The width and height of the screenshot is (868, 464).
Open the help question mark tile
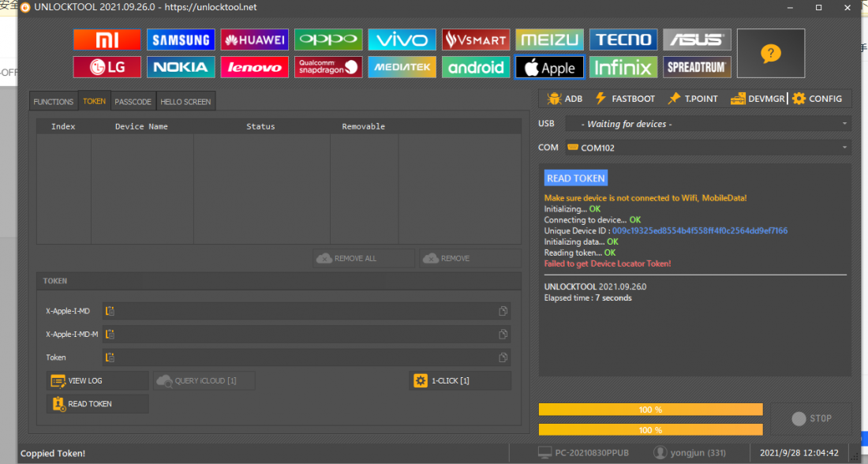771,53
